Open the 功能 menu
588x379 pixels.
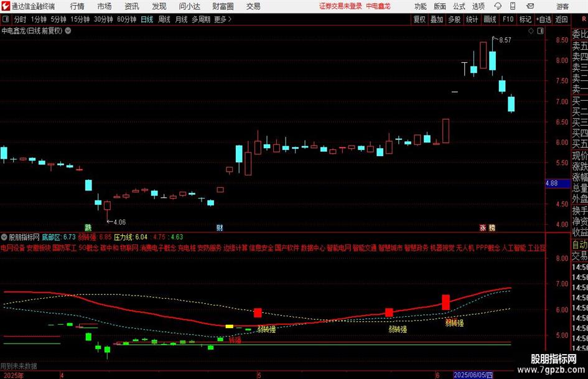coord(421,6)
